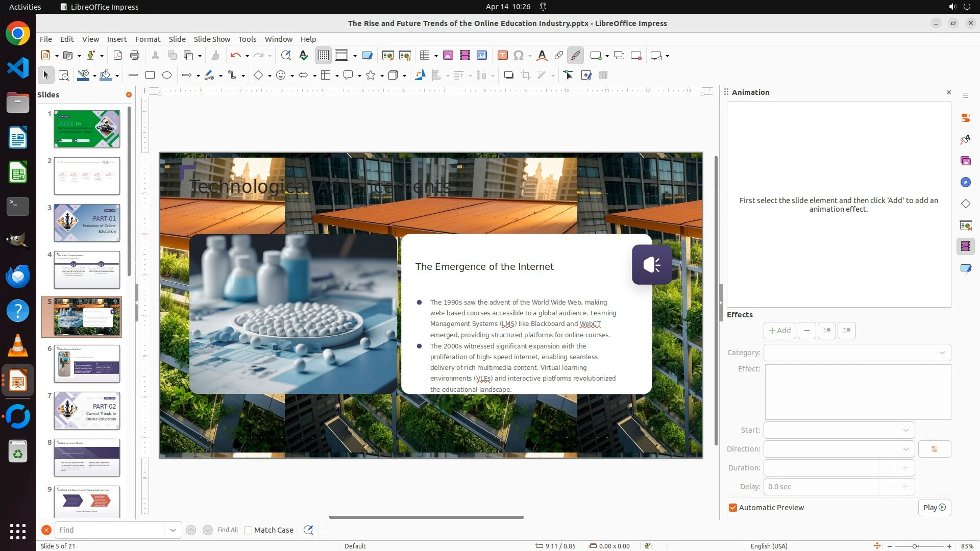
Task: Click the Crop Image tool icon
Action: pos(525,76)
